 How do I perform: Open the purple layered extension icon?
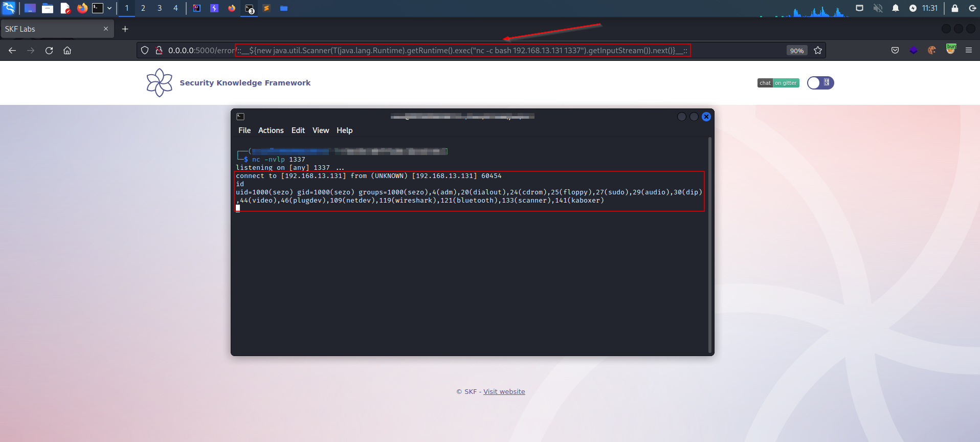pyautogui.click(x=914, y=51)
